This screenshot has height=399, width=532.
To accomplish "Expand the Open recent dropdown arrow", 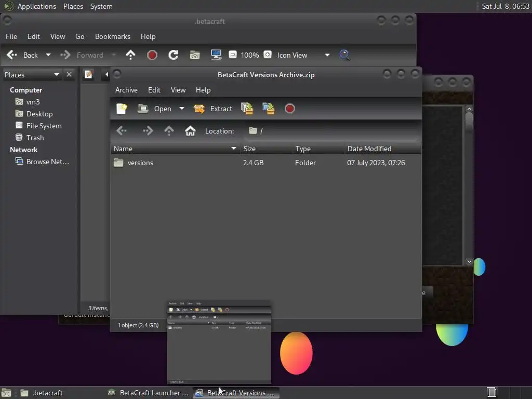I will click(182, 109).
